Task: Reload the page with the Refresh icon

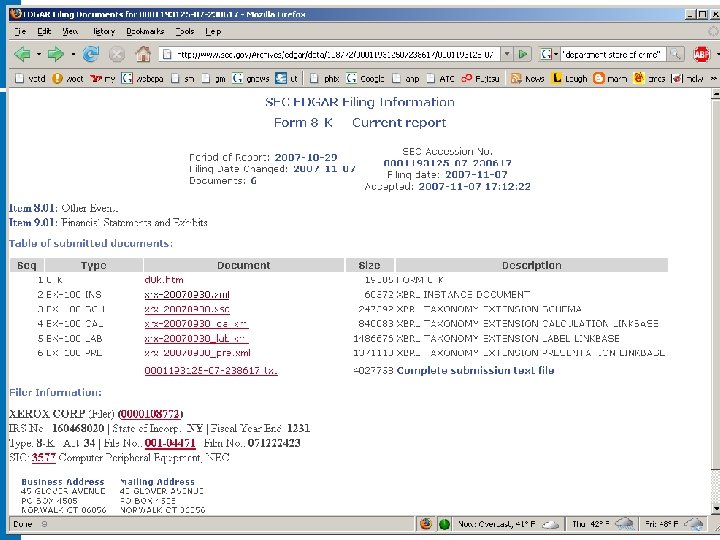Action: tap(91, 54)
